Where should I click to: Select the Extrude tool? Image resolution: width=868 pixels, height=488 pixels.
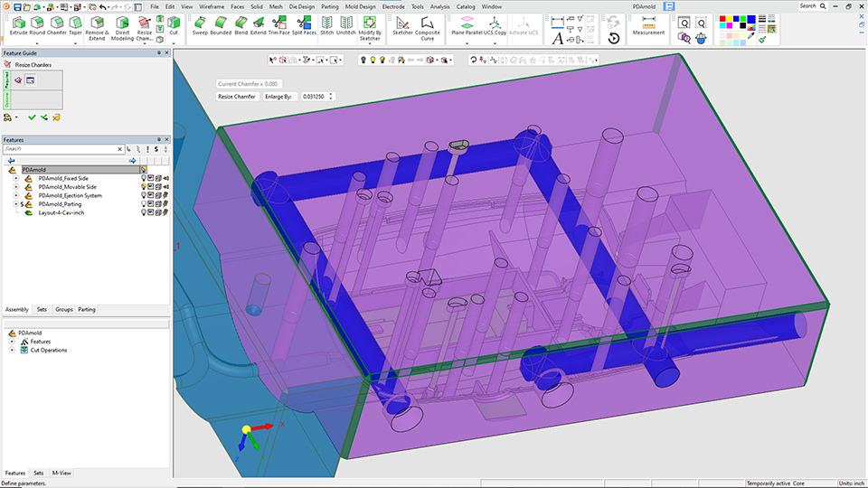point(18,26)
